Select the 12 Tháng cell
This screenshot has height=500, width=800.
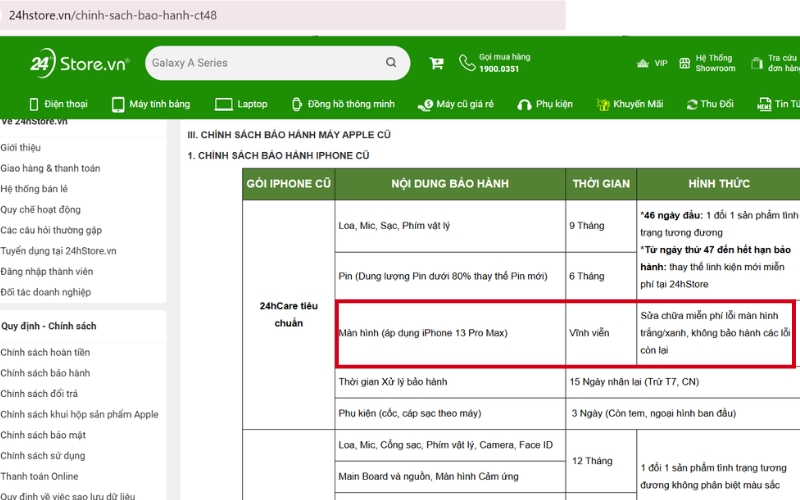coord(601,461)
